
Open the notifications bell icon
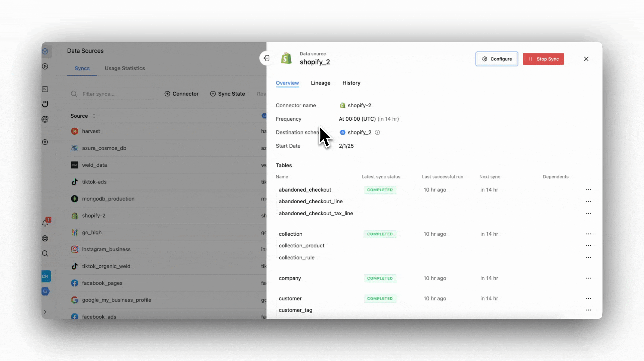45,223
